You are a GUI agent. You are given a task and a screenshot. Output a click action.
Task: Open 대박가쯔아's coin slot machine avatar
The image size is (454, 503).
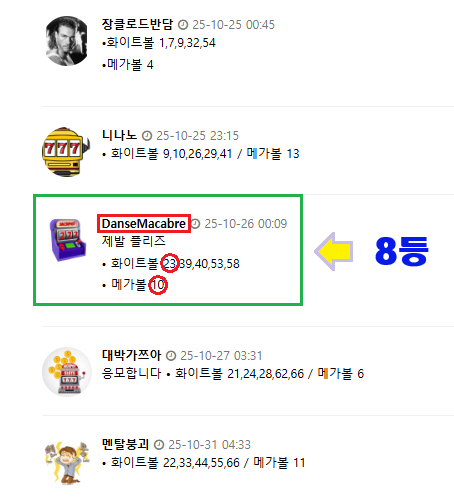click(67, 372)
